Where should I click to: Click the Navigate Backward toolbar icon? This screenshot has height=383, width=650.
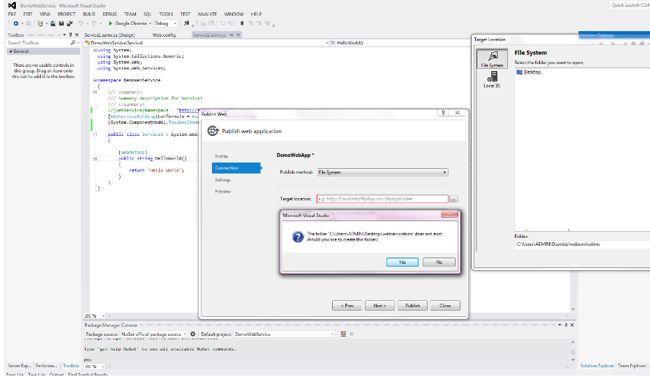16,24
